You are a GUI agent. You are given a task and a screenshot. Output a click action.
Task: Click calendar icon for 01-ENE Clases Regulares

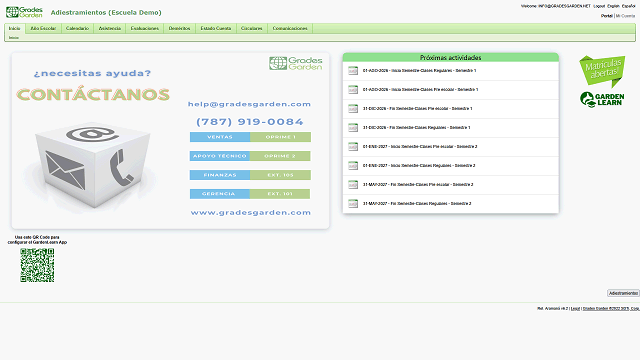point(353,165)
